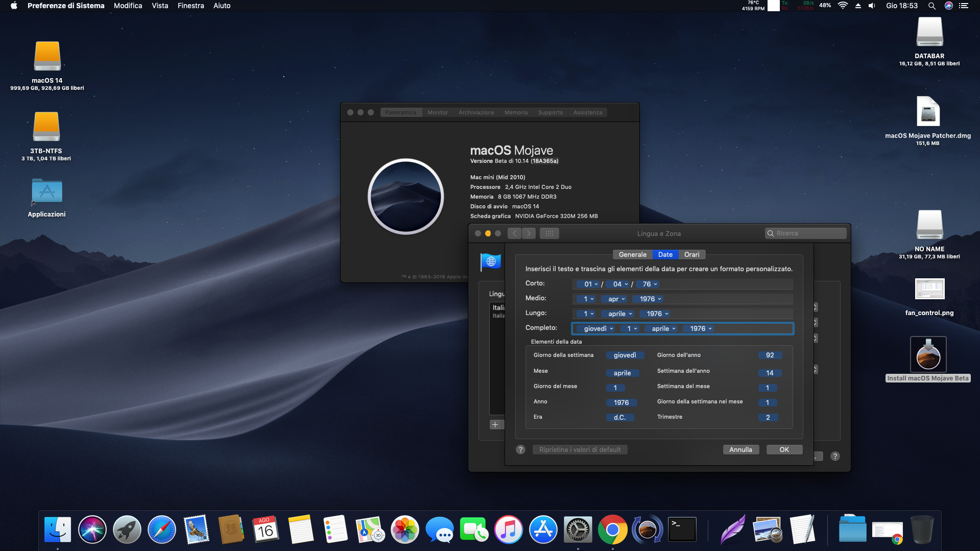Switch to the Generale tab

632,254
